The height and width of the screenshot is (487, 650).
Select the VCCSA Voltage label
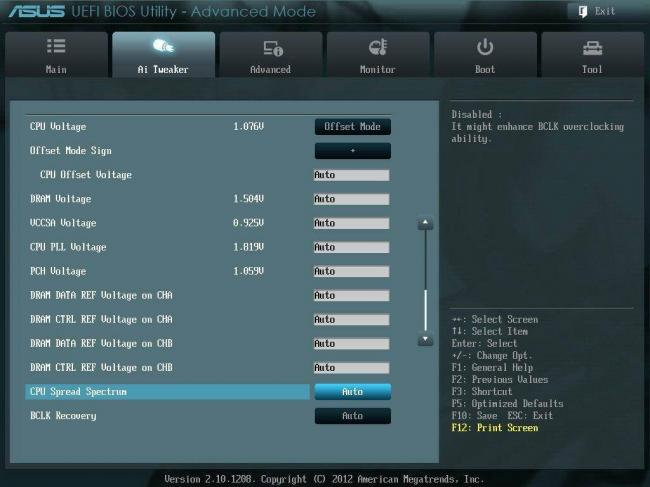tap(63, 223)
